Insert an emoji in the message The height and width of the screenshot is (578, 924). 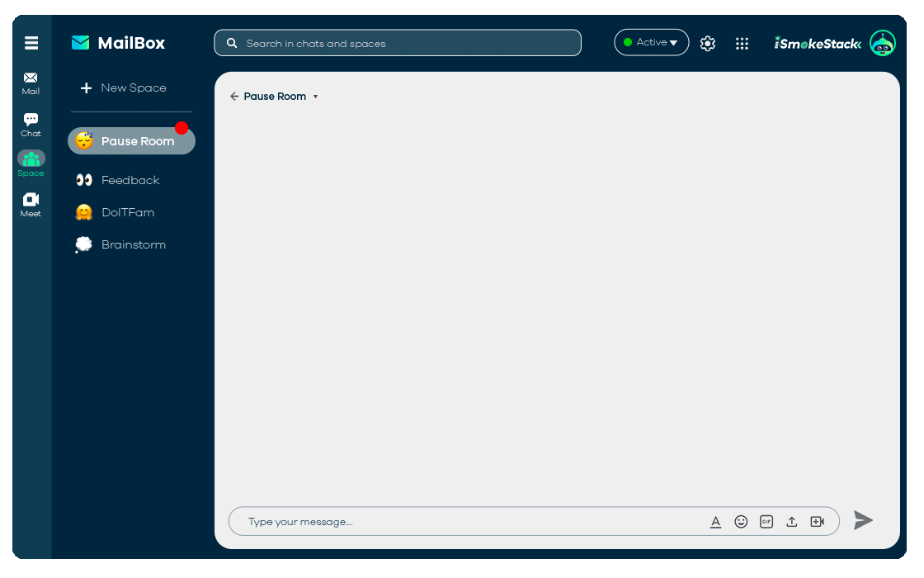click(x=741, y=522)
